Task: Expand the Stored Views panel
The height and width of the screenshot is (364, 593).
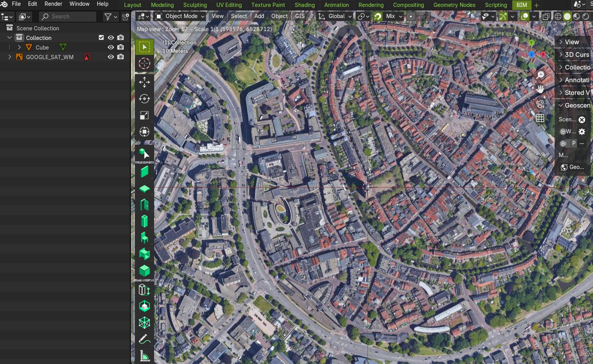Action: point(574,93)
